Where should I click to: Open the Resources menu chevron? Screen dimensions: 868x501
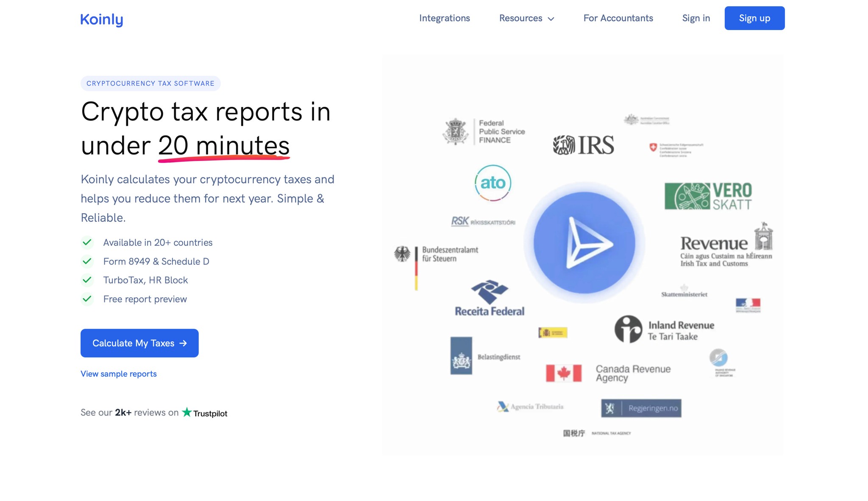pos(551,19)
